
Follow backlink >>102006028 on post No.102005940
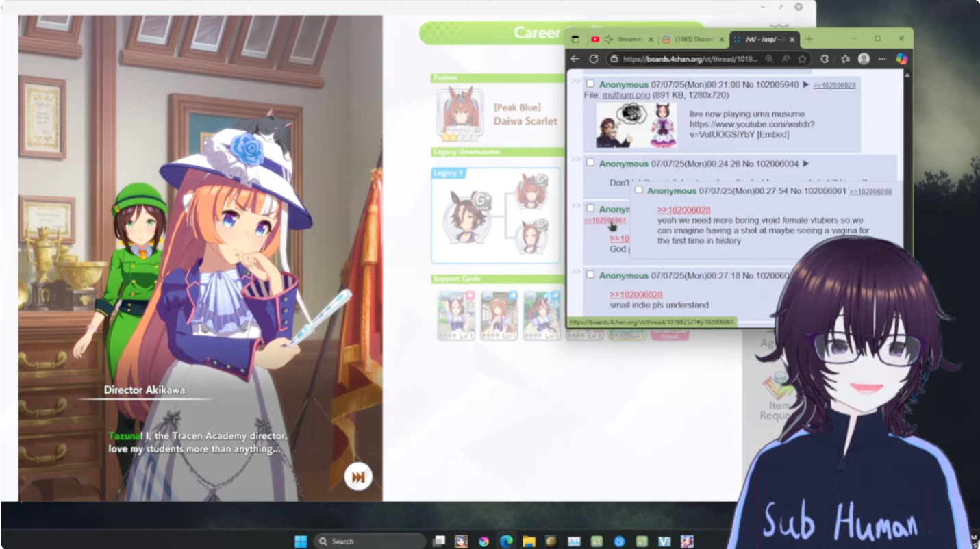tap(834, 85)
